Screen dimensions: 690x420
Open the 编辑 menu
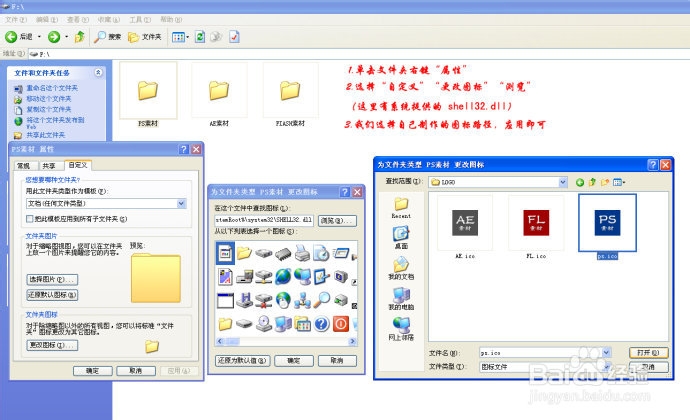point(47,20)
